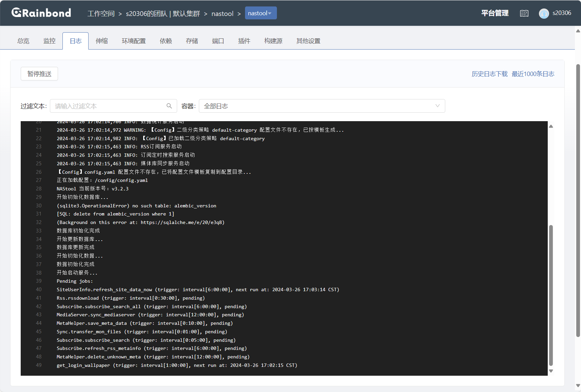The image size is (581, 392).
Task: Switch to the 监控 tab
Action: tap(49, 41)
